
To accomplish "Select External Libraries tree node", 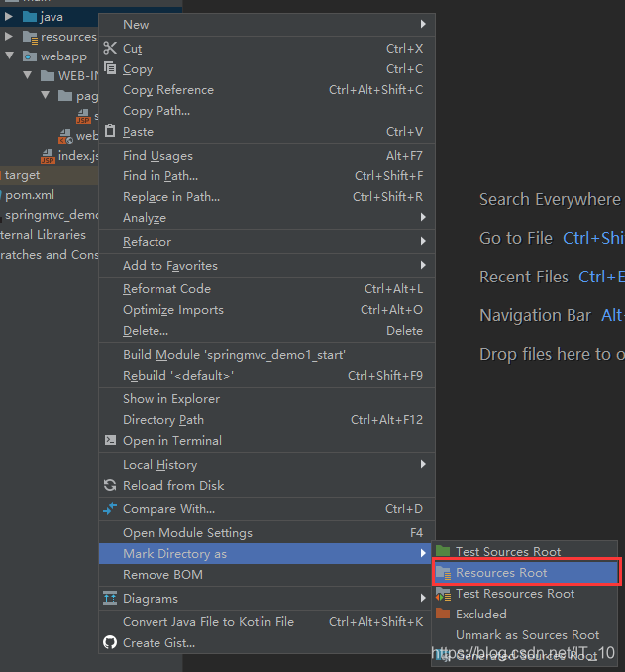I will [43, 235].
